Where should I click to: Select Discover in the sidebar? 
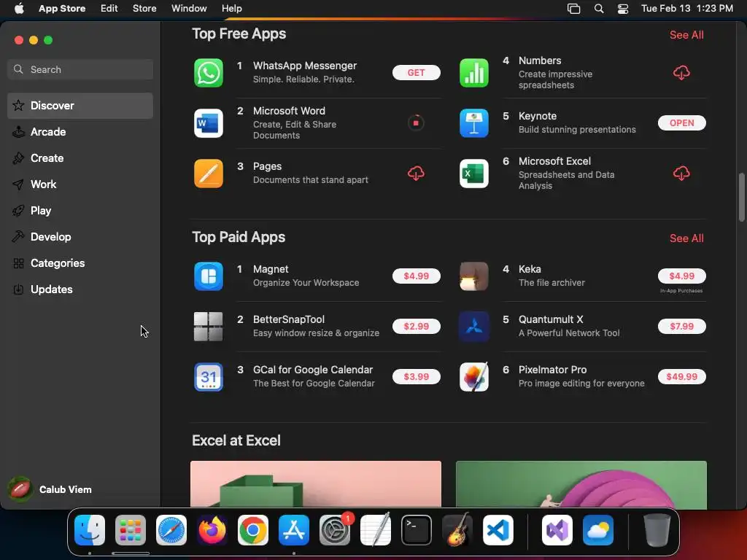point(80,106)
